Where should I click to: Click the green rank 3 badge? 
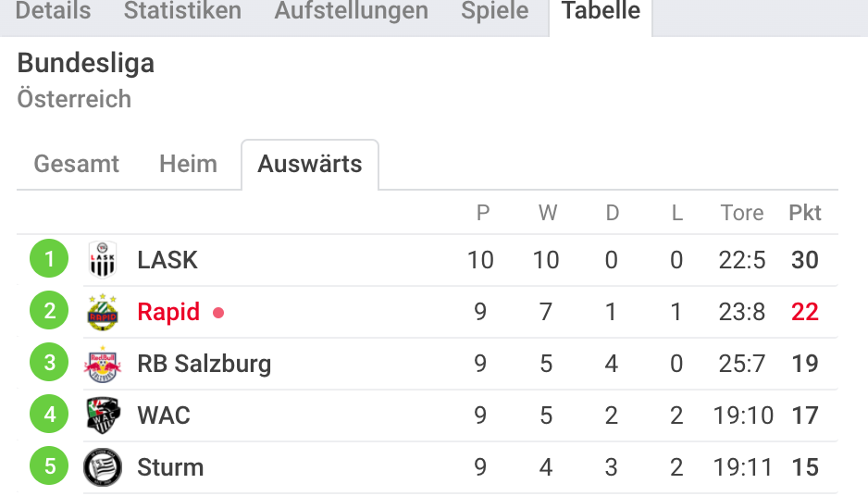[49, 362]
